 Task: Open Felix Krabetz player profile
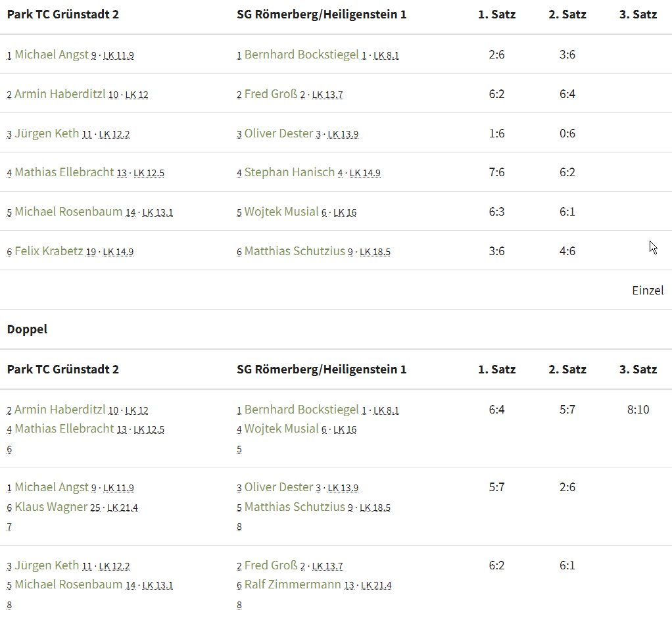pyautogui.click(x=49, y=251)
